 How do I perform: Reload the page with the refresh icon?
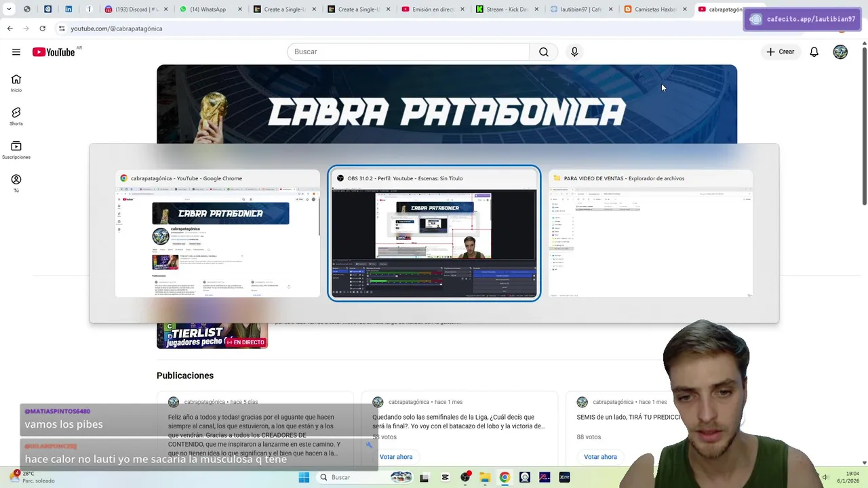point(42,28)
